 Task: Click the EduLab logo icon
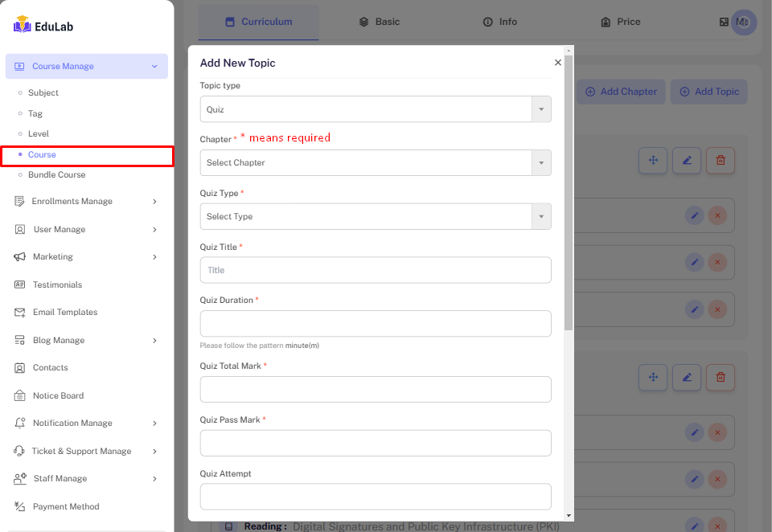pyautogui.click(x=22, y=25)
